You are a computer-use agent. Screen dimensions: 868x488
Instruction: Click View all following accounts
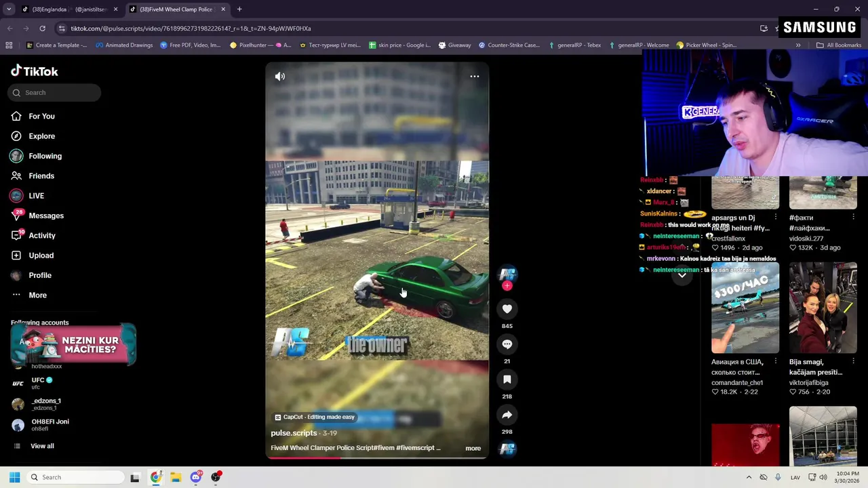[x=42, y=446]
